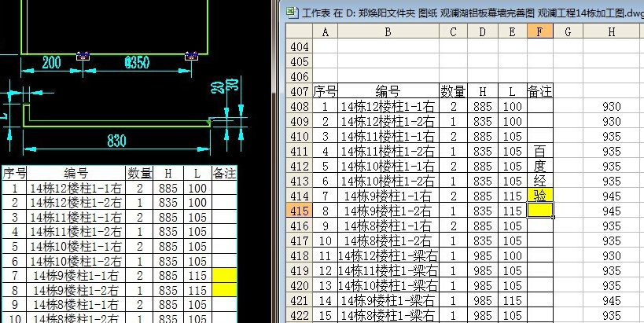Click the left blue grip marker in drawing

point(83,56)
